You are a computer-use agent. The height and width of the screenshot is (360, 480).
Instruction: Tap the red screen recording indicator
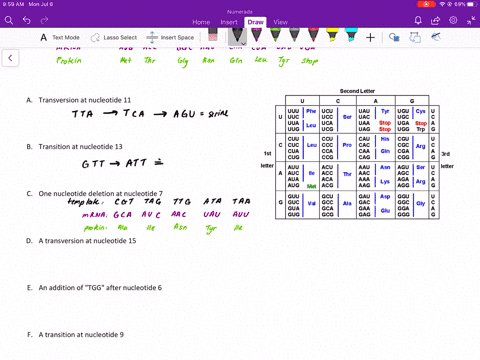click(426, 4)
